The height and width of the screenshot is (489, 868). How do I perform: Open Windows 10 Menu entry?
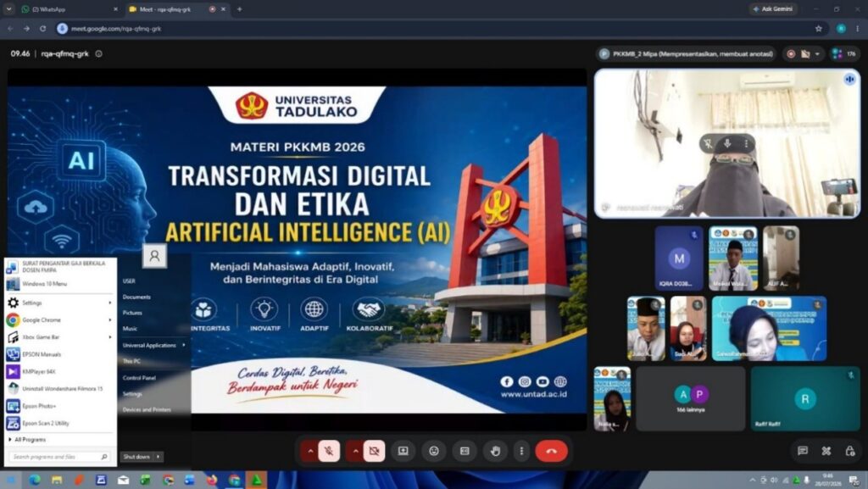pos(60,284)
